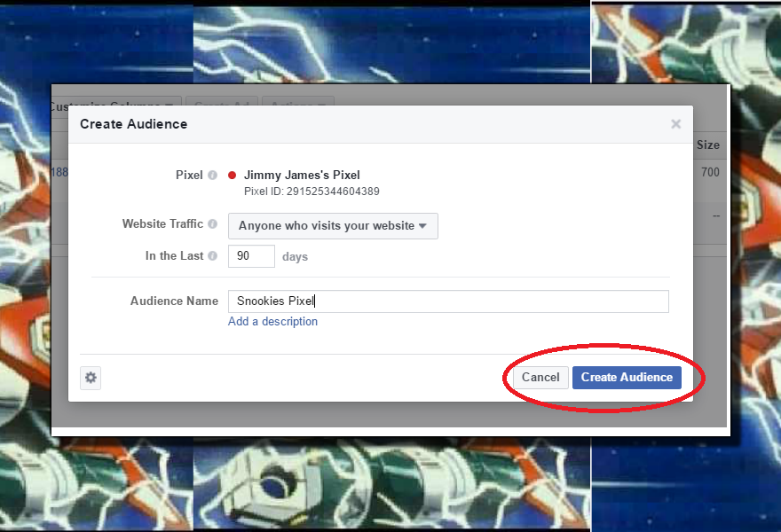Viewport: 781px width, 532px height.
Task: Cancel the Create Audience dialog
Action: coord(540,378)
